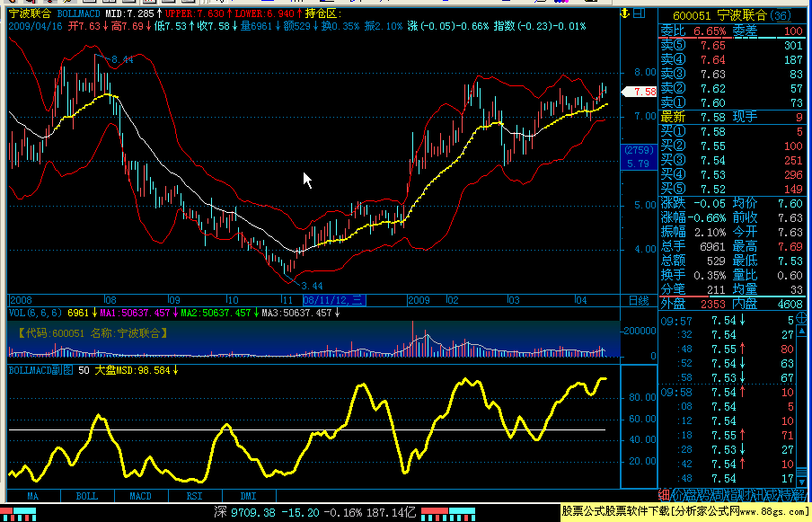Click the UPPER:7.630 value label

click(x=199, y=13)
